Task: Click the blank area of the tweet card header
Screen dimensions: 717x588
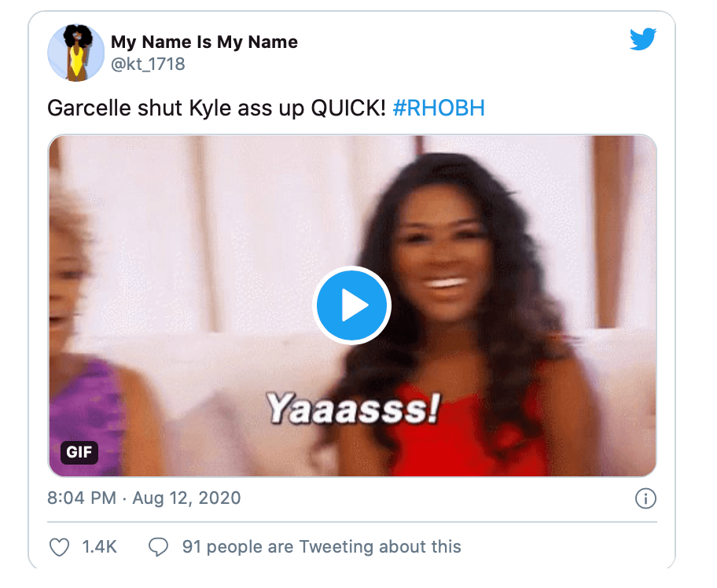Action: point(458,53)
